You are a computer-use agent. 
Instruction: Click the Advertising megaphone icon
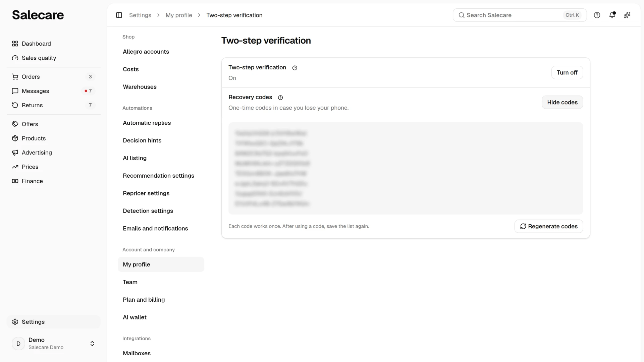[x=15, y=153]
